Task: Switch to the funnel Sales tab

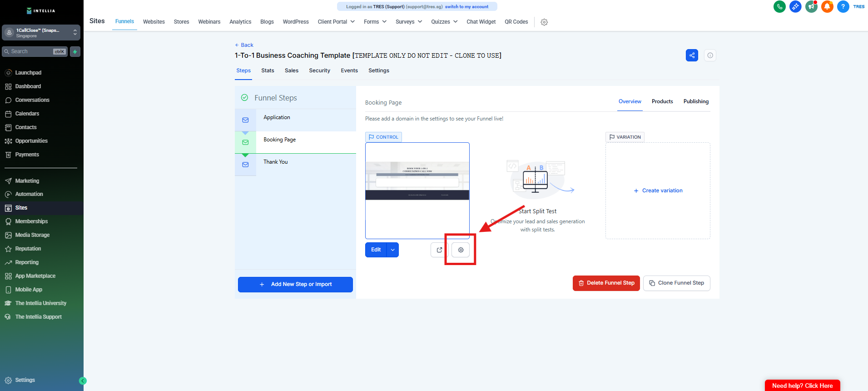Action: 292,70
